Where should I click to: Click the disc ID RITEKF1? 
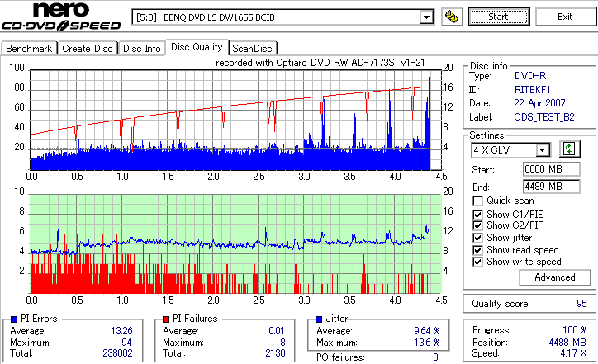(533, 90)
